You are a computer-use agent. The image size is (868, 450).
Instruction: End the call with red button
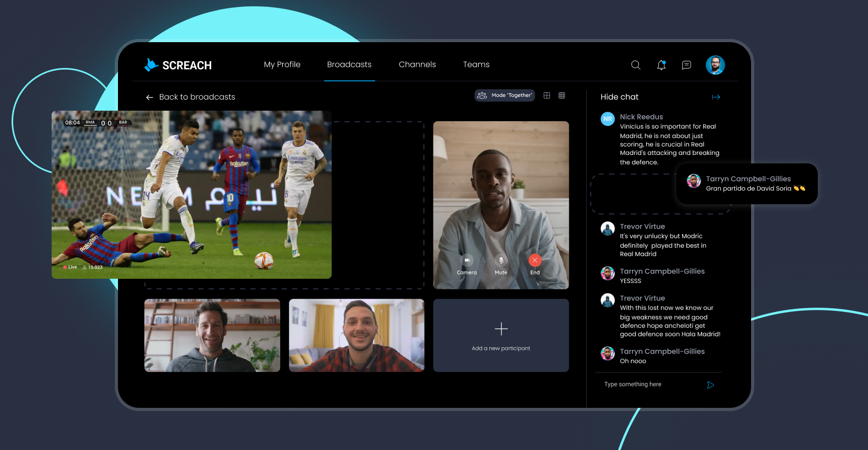[535, 260]
